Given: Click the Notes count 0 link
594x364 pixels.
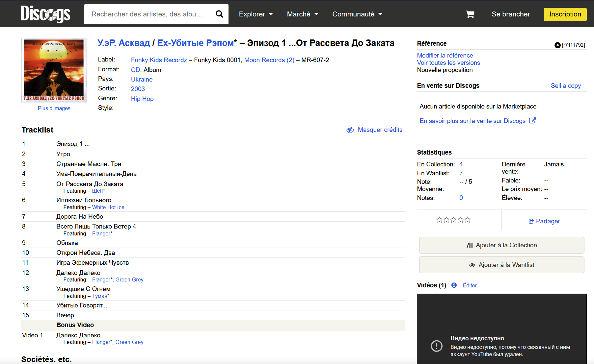Looking at the screenshot, I should pyautogui.click(x=461, y=198).
